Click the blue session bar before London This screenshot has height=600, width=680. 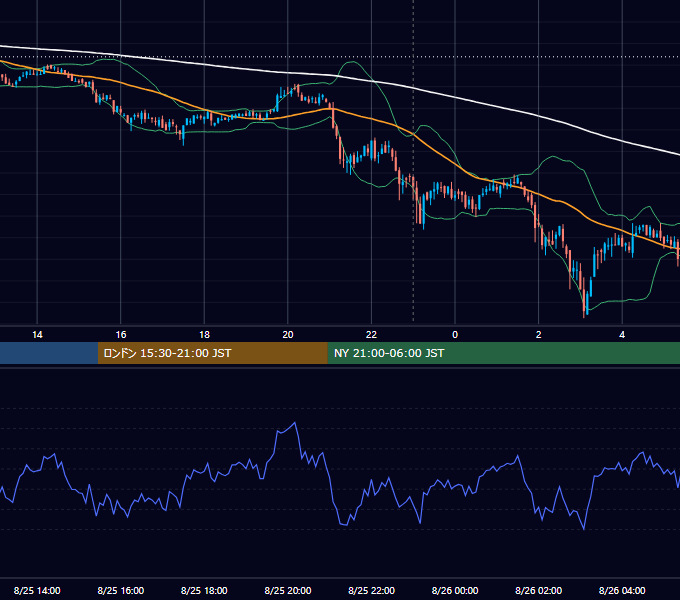point(49,353)
